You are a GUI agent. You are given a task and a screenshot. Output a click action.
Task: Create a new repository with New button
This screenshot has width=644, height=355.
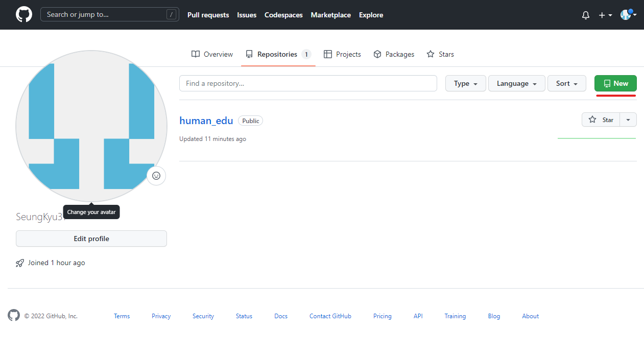(x=615, y=83)
